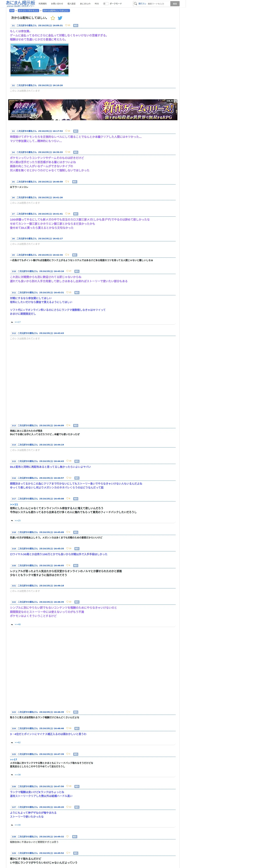The image size is (262, 868).
Task: Follow the >>17 anchor inside post 25
Action: tap(13, 759)
